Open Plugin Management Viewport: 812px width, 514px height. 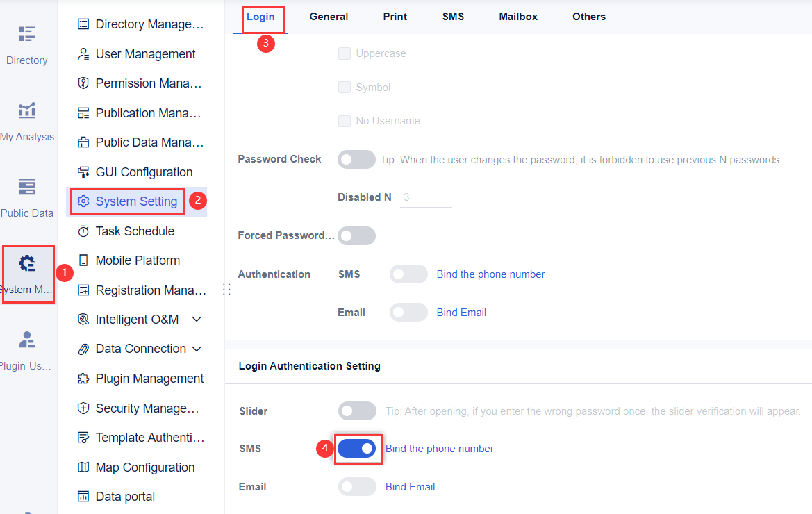(147, 378)
